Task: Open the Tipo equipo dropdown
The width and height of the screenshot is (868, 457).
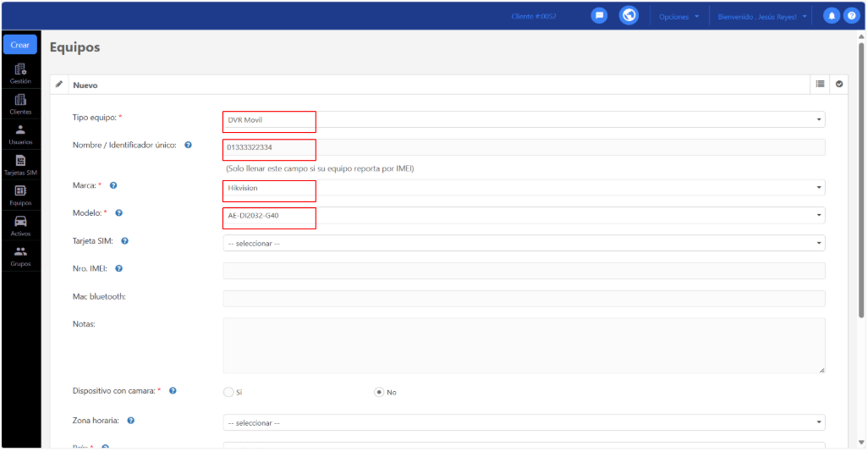Action: [524, 119]
